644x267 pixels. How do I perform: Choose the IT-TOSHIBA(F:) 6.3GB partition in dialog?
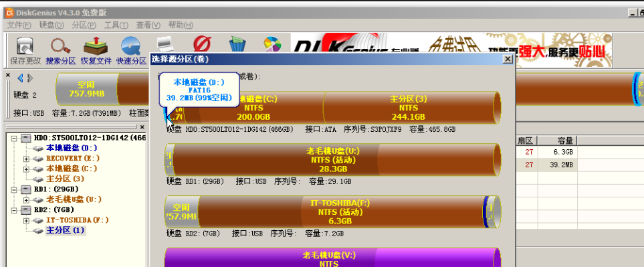[x=340, y=211]
